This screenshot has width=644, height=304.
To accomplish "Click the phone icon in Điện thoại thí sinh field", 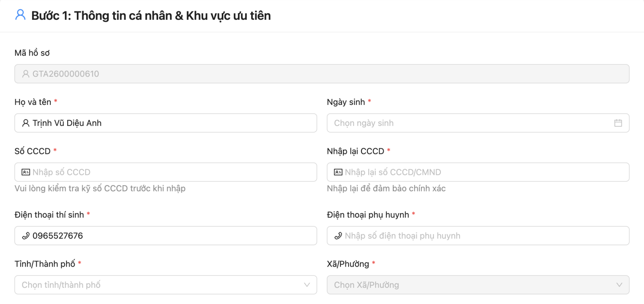I will (x=26, y=236).
